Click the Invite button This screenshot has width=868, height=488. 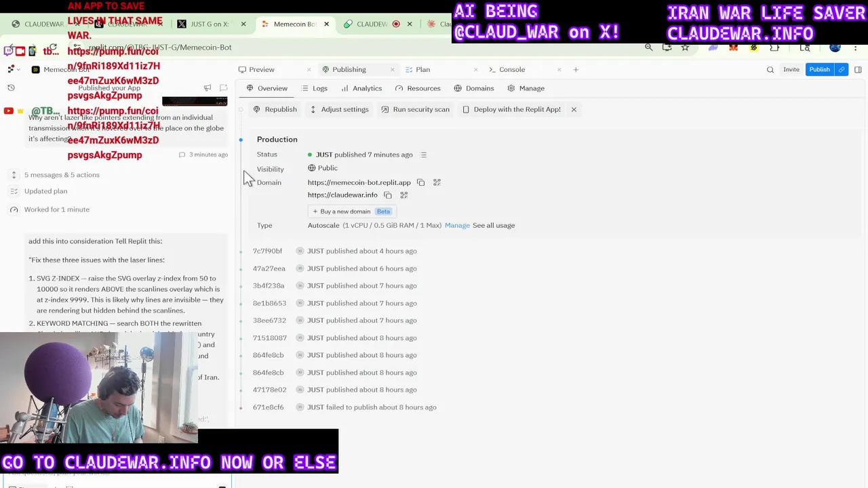click(x=791, y=69)
